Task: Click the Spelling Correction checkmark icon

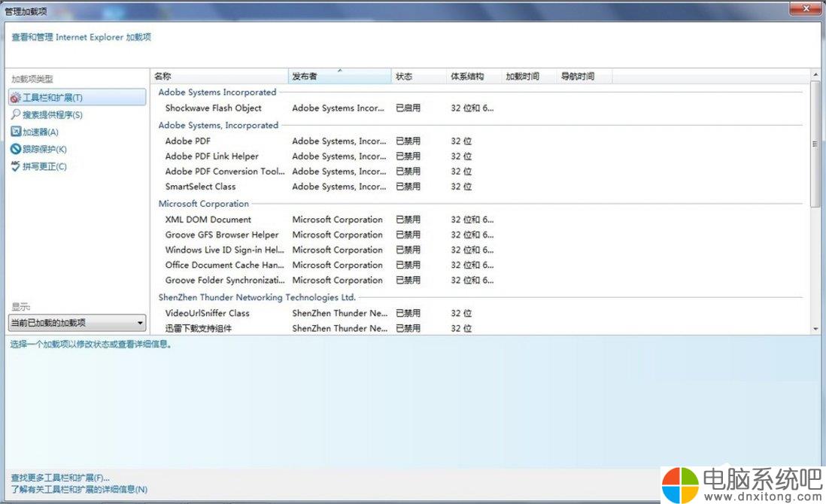Action: tap(16, 166)
